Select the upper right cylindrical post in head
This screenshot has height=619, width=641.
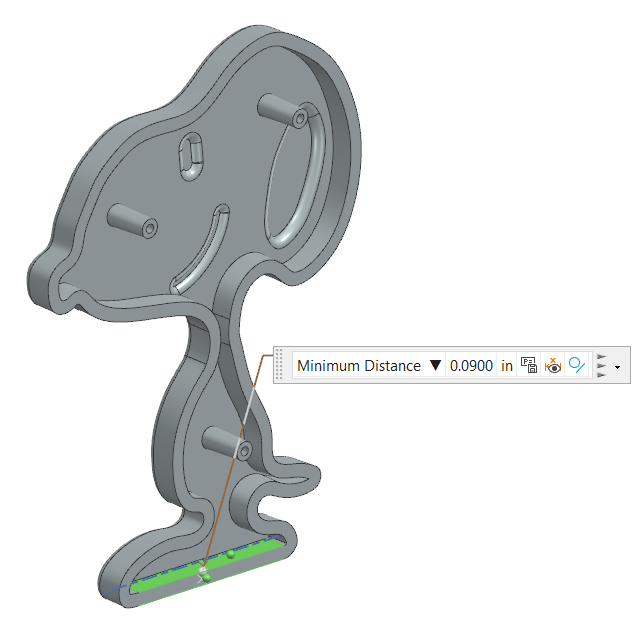coord(282,110)
